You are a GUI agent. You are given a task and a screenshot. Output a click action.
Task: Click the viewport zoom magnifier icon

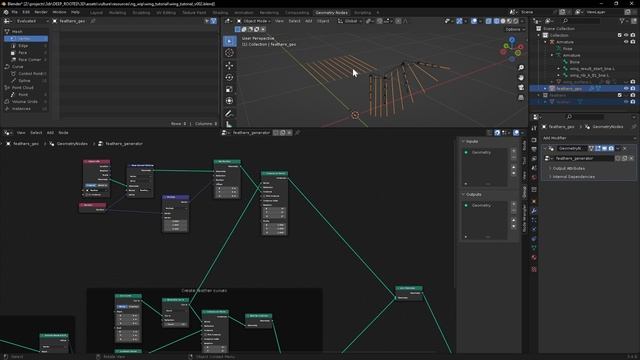(521, 67)
